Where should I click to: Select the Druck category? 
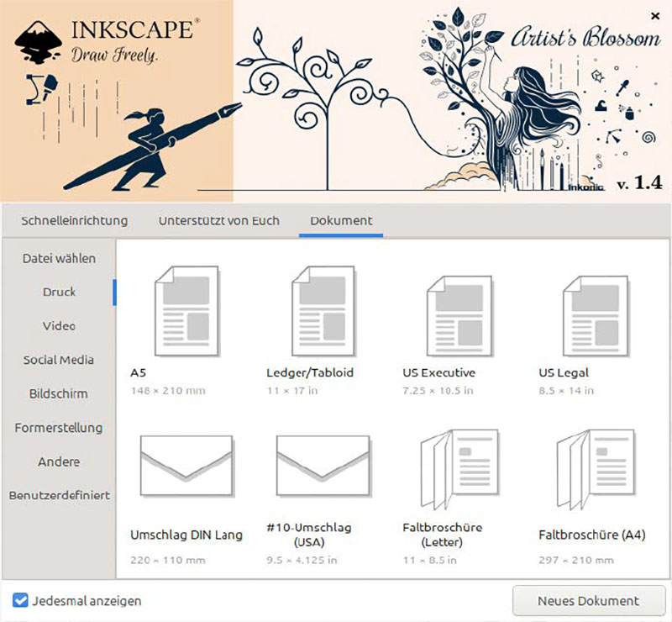[x=59, y=293]
